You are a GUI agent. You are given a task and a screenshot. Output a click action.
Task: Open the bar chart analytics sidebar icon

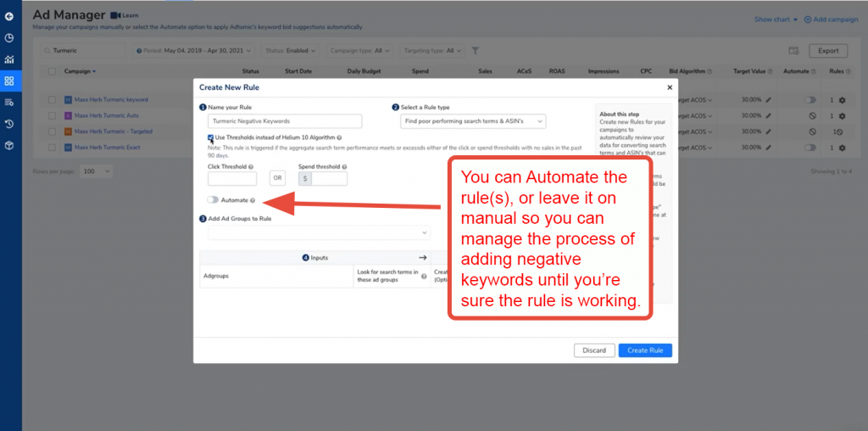[8, 60]
